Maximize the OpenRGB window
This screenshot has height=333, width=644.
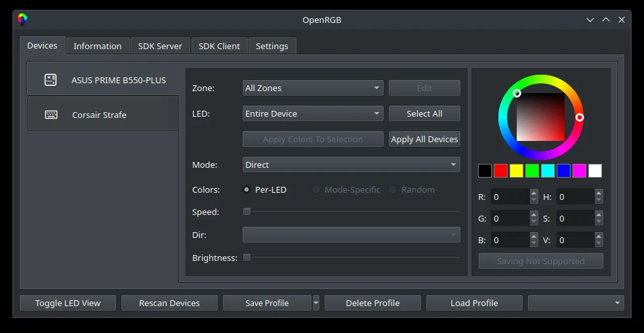[606, 20]
